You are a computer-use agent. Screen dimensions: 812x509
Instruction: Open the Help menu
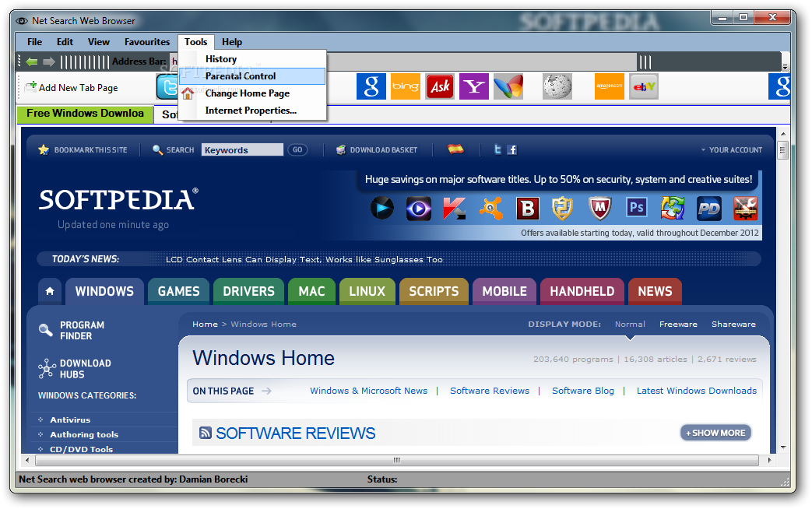232,42
